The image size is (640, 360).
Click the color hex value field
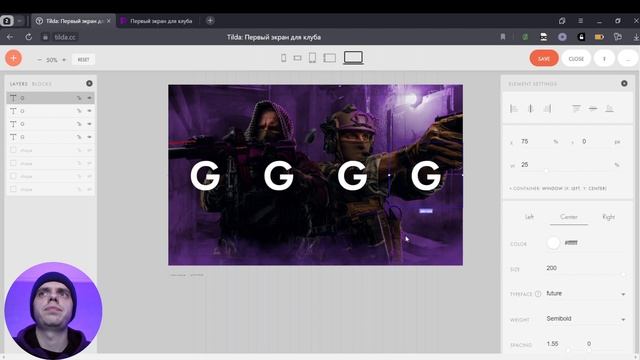click(571, 243)
